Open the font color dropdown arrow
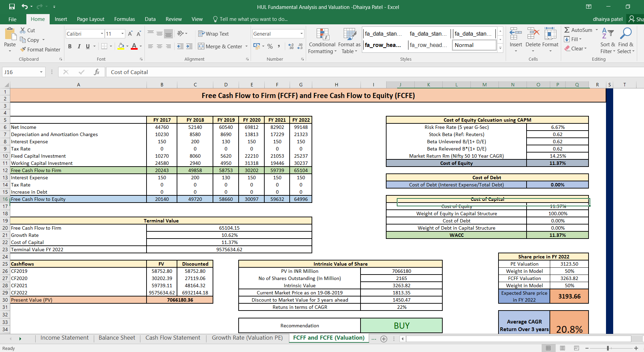The width and height of the screenshot is (644, 352). tap(141, 46)
